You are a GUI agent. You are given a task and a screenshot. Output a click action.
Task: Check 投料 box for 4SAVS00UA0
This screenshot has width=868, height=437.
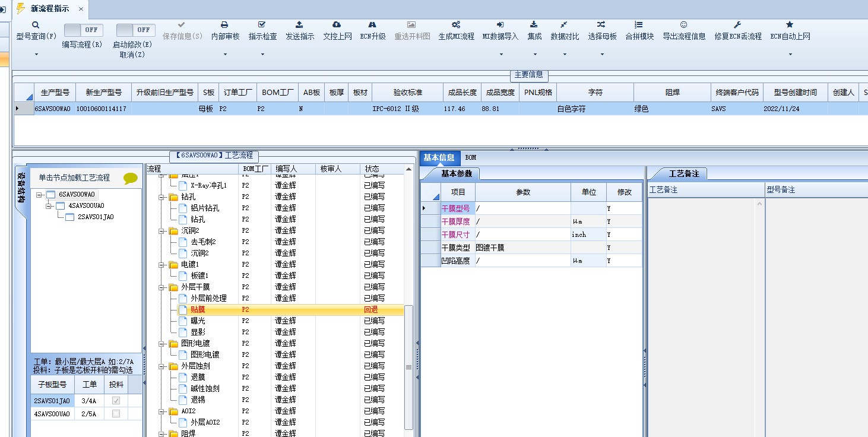(116, 413)
